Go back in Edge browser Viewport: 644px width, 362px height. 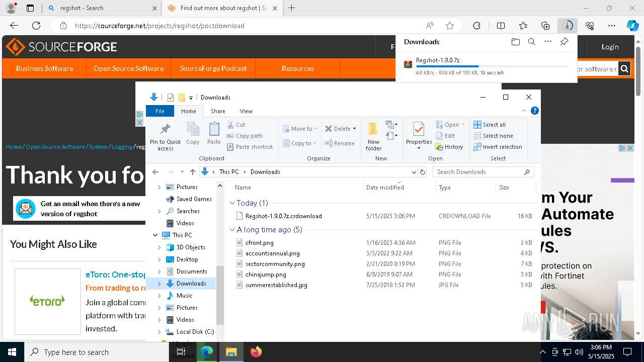[14, 26]
